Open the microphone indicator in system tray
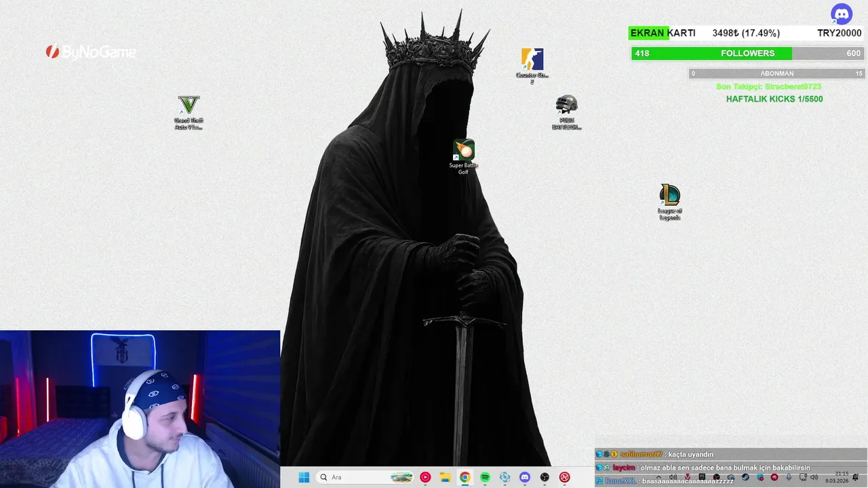The width and height of the screenshot is (868, 488). [789, 477]
